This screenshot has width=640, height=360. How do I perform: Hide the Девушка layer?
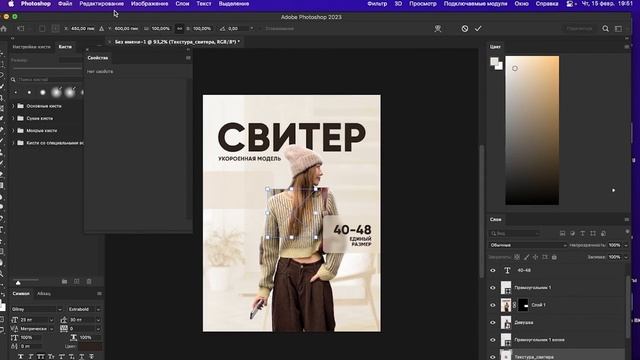pos(493,322)
